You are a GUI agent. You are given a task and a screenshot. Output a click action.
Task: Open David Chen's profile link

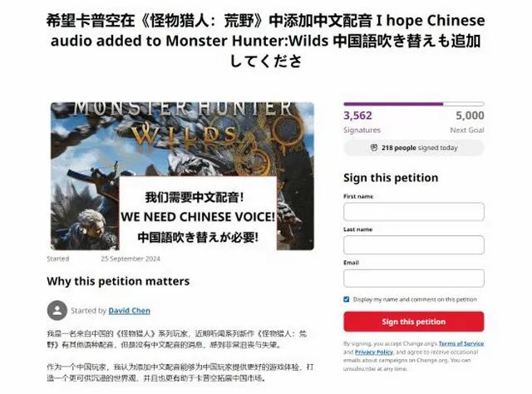point(130,311)
